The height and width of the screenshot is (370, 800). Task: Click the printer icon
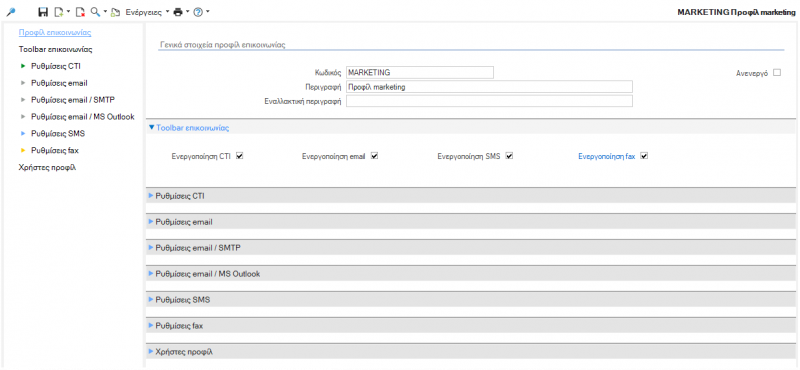click(x=178, y=12)
